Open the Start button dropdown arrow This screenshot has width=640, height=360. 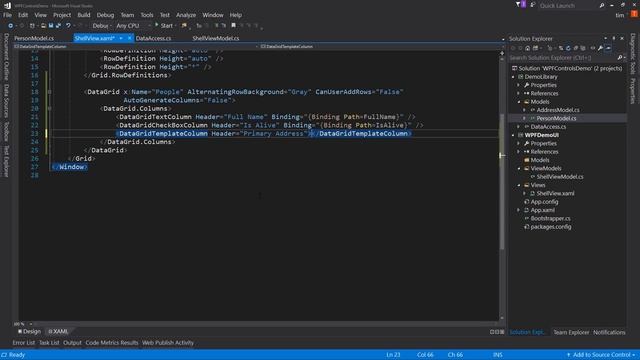tap(176, 26)
